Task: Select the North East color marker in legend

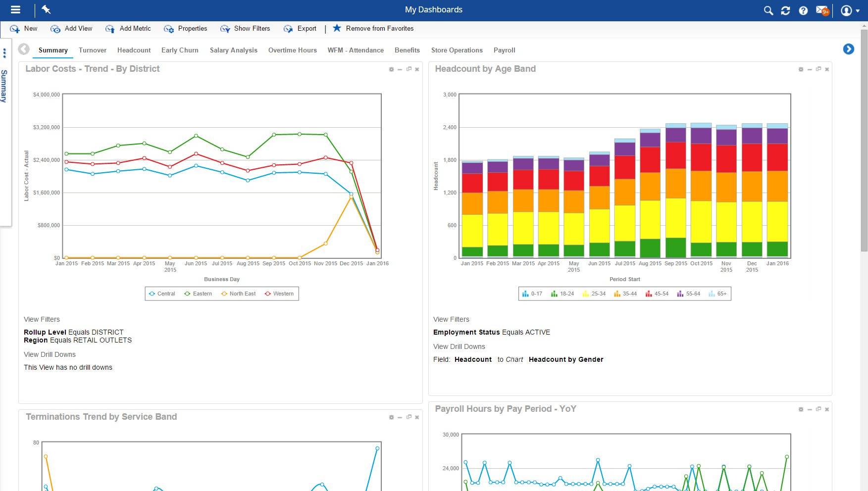Action: [223, 294]
